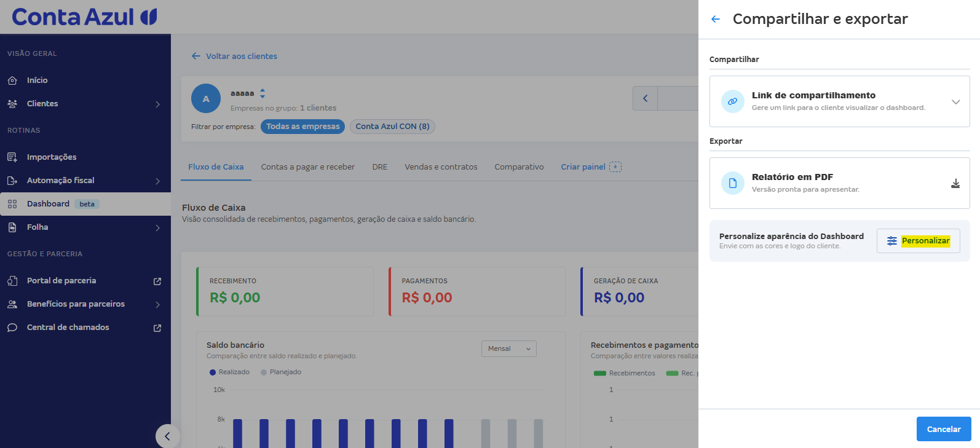
Task: Toggle the Recebimentos chart legend
Action: tap(625, 374)
